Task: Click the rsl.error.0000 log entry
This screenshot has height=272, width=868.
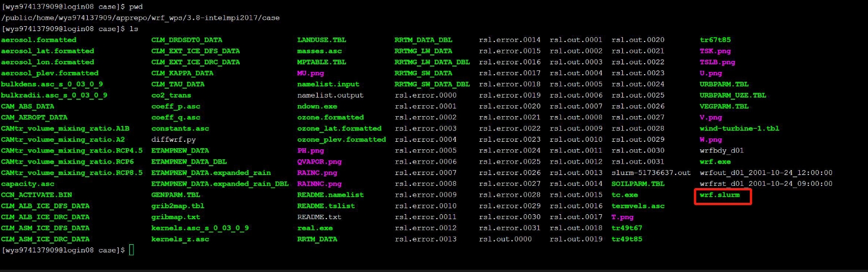Action: pyautogui.click(x=426, y=95)
